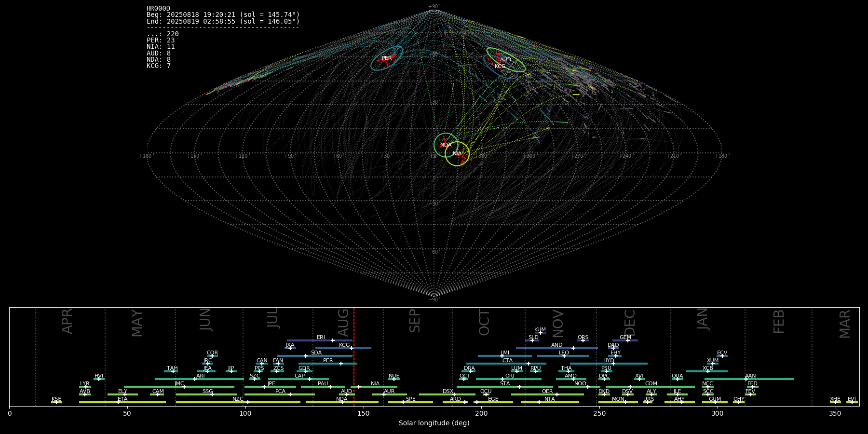Screen dimensions: 868x434
Task: Click the EVI shower label
Action: tap(852, 399)
